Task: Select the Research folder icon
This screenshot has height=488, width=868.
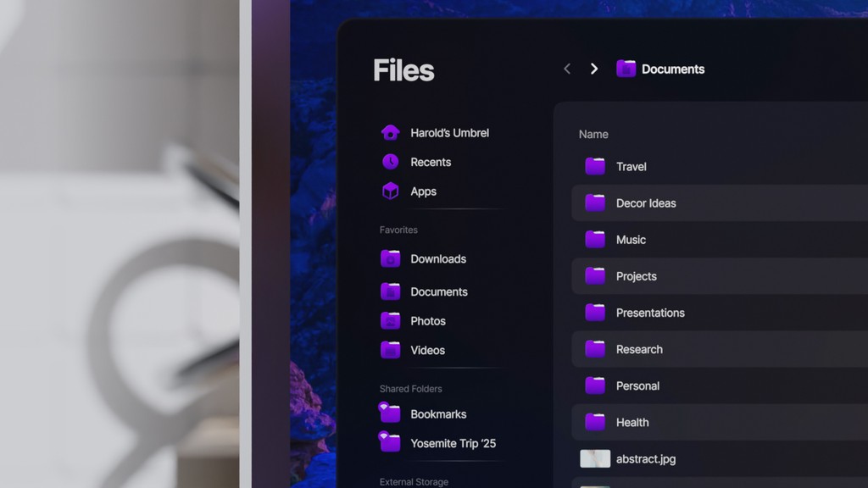Action: [x=595, y=348]
